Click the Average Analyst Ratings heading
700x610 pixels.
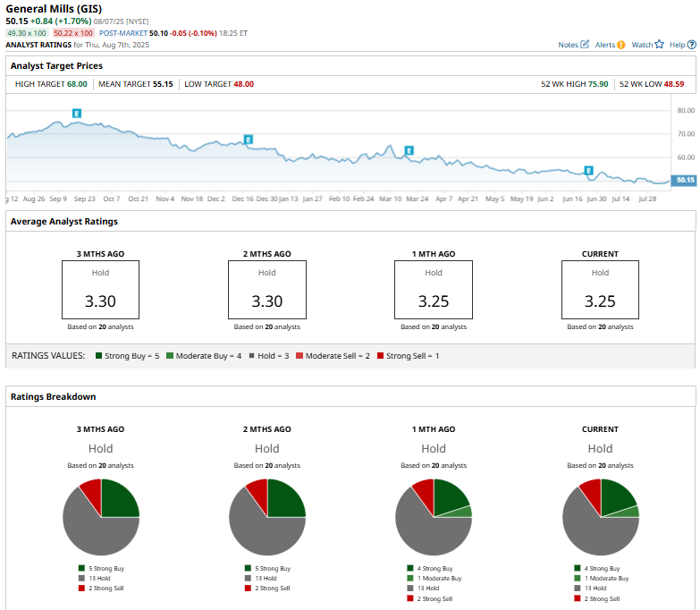point(64,222)
